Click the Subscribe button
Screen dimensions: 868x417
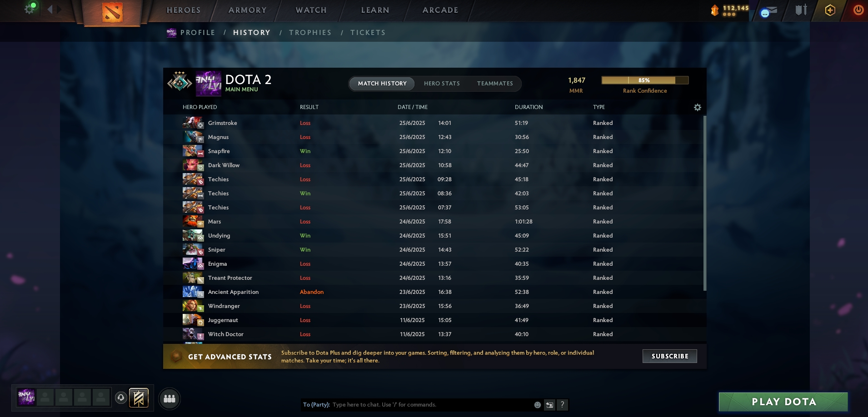[x=670, y=356]
